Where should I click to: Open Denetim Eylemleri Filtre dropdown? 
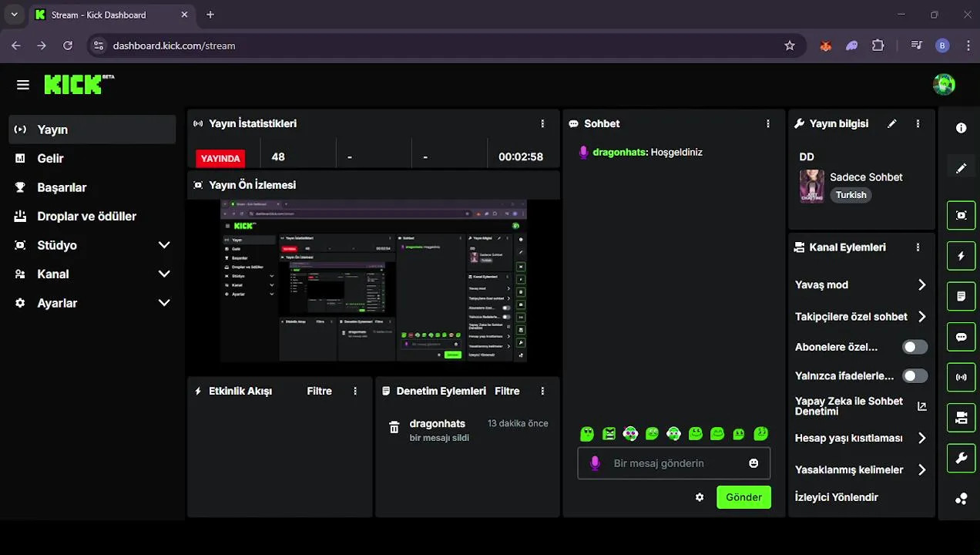click(507, 391)
